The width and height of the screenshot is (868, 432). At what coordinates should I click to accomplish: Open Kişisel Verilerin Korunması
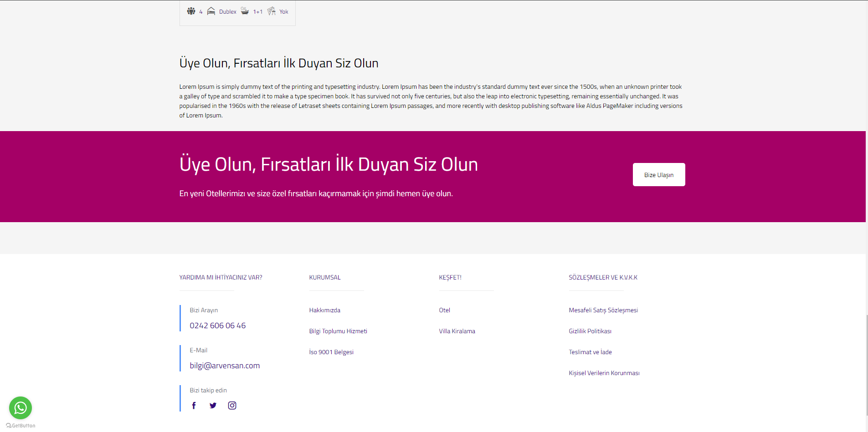[x=604, y=373]
